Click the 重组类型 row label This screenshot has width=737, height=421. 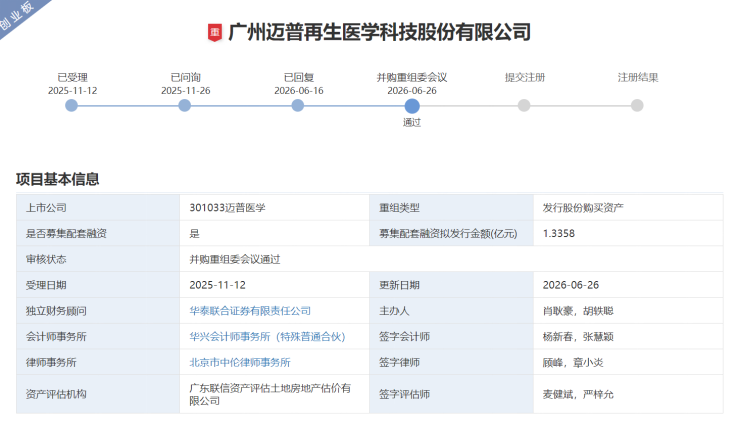pyautogui.click(x=400, y=208)
